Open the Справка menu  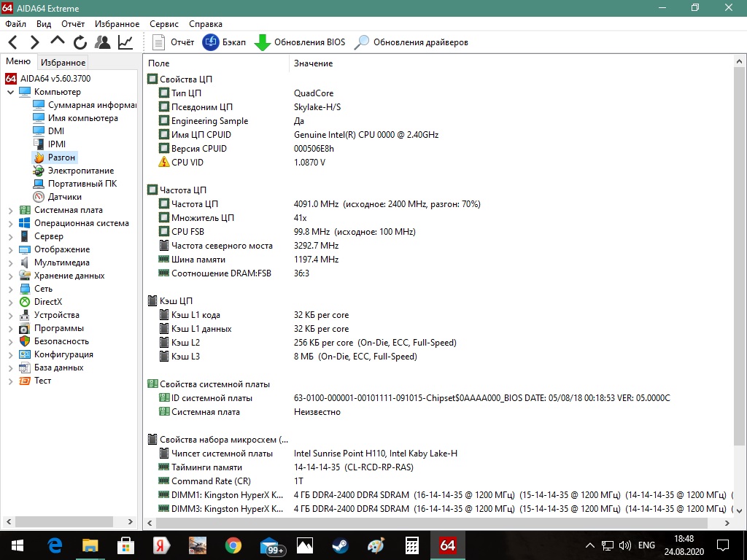(x=205, y=24)
